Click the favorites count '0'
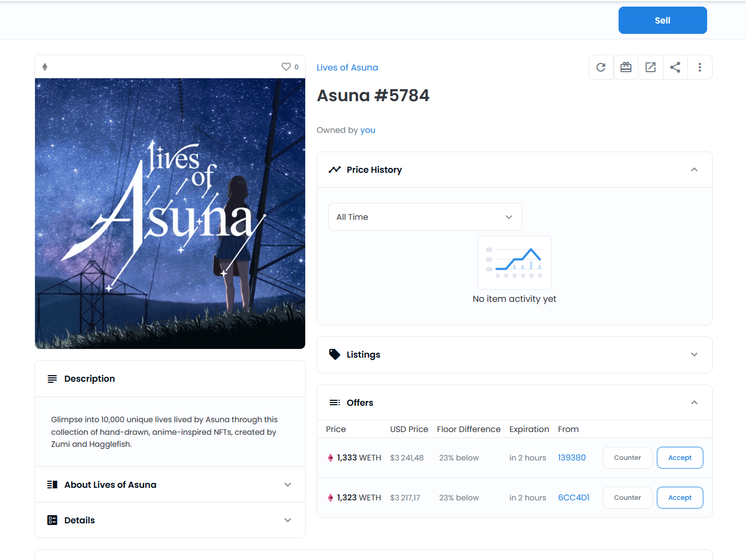 296,67
